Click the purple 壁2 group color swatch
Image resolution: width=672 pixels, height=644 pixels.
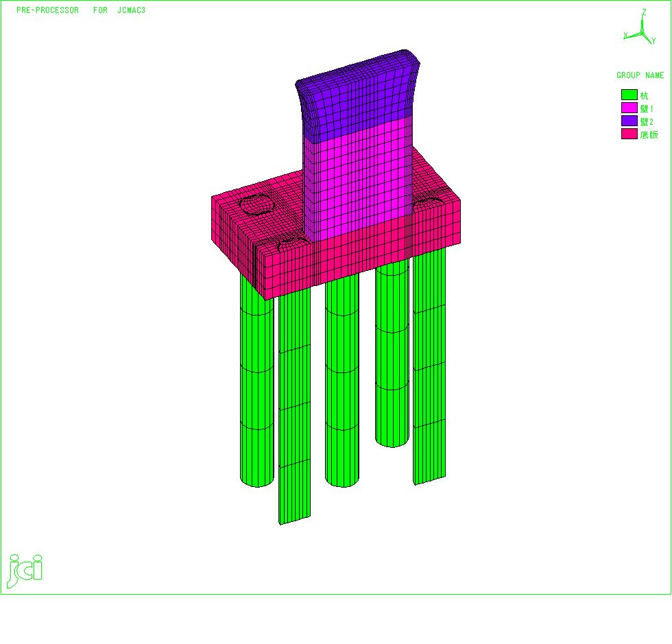coord(629,121)
